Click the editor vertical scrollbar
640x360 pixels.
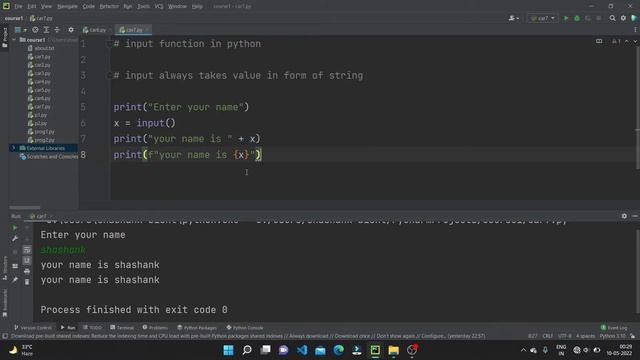pyautogui.click(x=637, y=107)
